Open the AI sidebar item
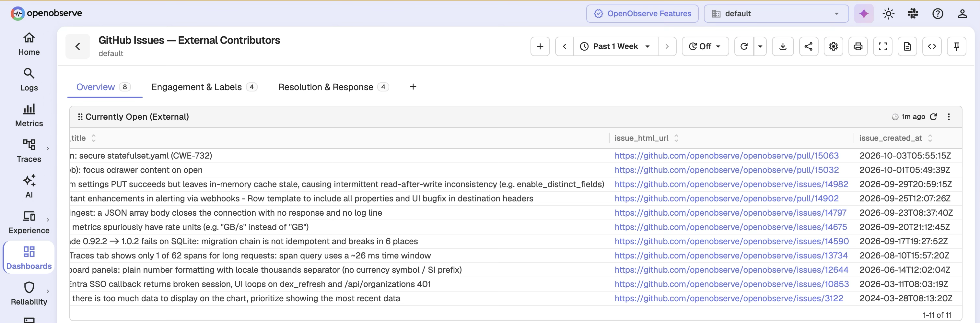 click(29, 187)
